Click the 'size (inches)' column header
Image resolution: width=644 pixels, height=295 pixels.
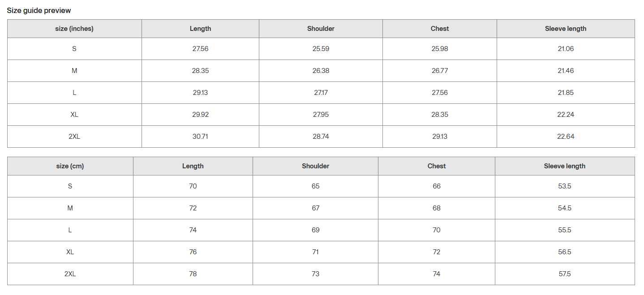[x=74, y=29]
